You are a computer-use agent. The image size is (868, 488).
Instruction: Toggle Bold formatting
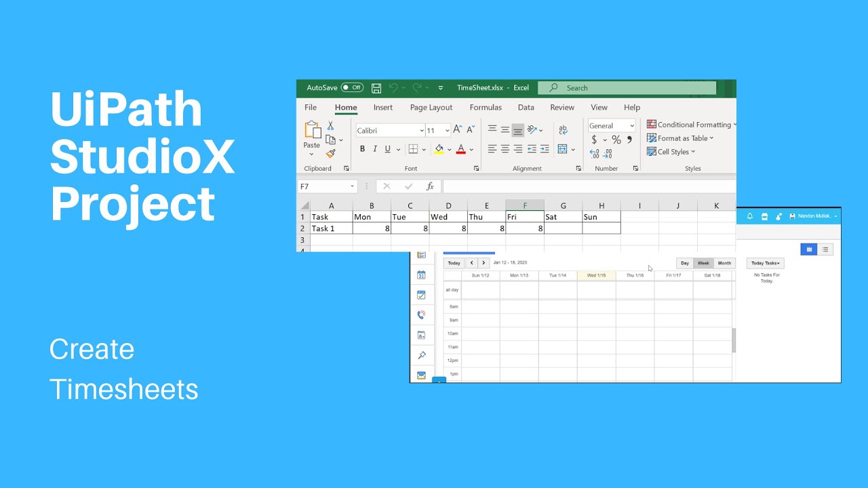click(362, 149)
